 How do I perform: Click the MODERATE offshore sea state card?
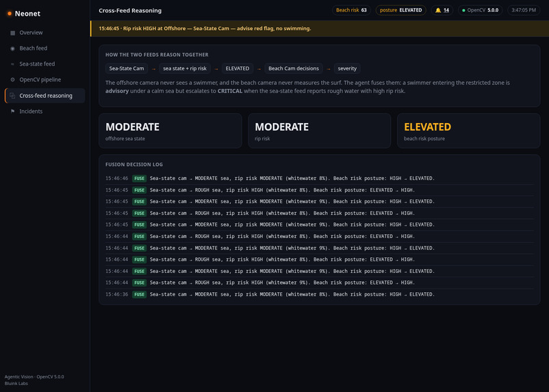[x=170, y=131]
